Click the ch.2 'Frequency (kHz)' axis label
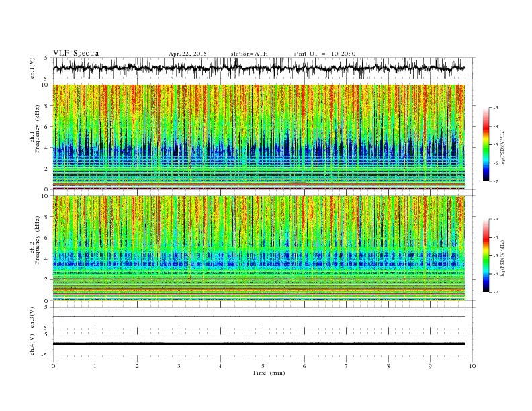The width and height of the screenshot is (532, 411). pyautogui.click(x=38, y=240)
